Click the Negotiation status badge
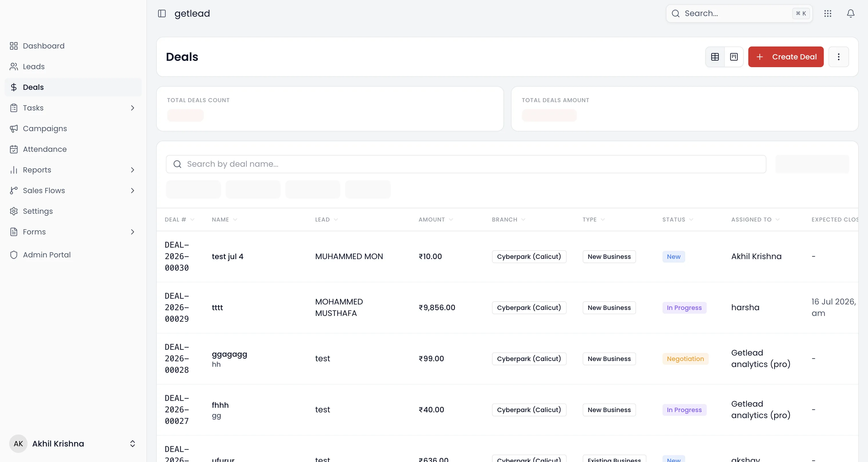The height and width of the screenshot is (462, 868). tap(685, 358)
